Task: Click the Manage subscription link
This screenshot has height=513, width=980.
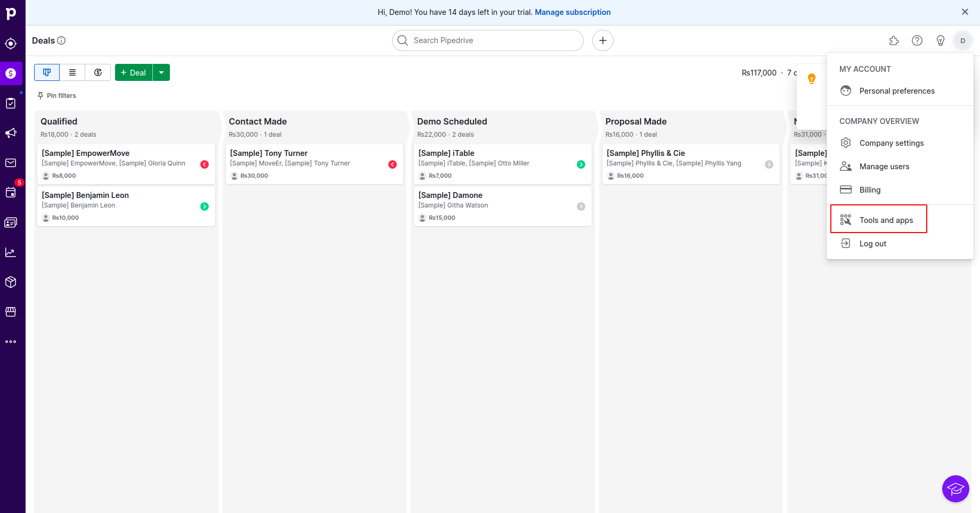Action: (x=573, y=12)
